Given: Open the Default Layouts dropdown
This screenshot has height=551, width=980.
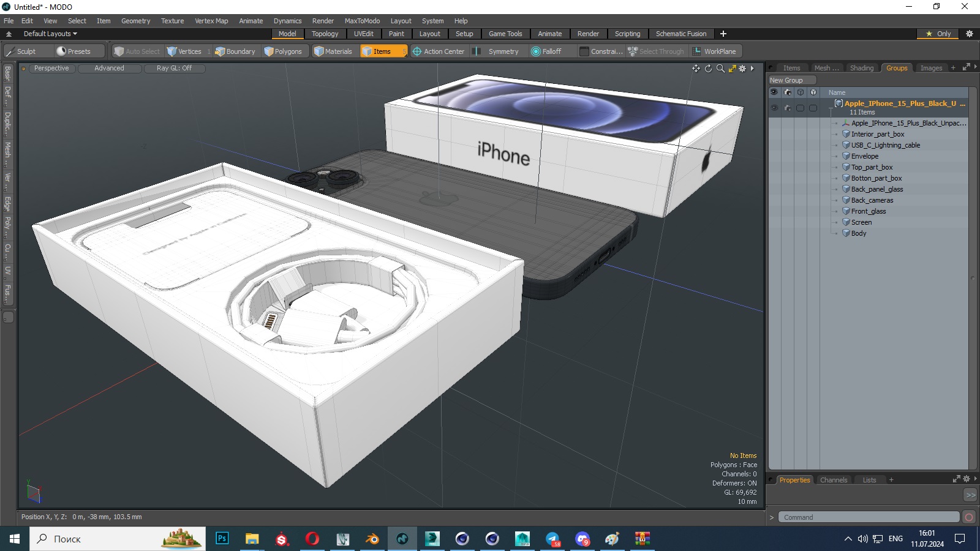Looking at the screenshot, I should pos(51,34).
